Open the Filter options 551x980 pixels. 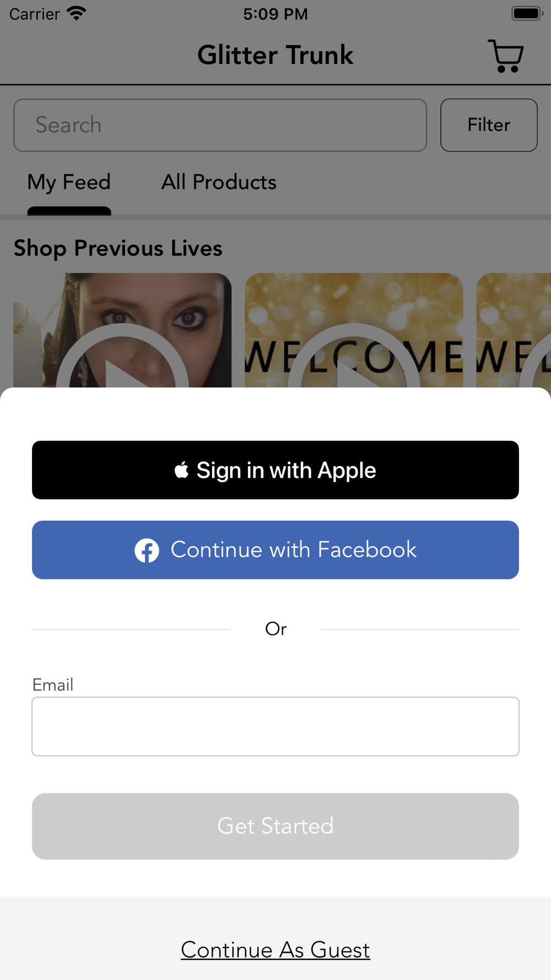pyautogui.click(x=489, y=125)
